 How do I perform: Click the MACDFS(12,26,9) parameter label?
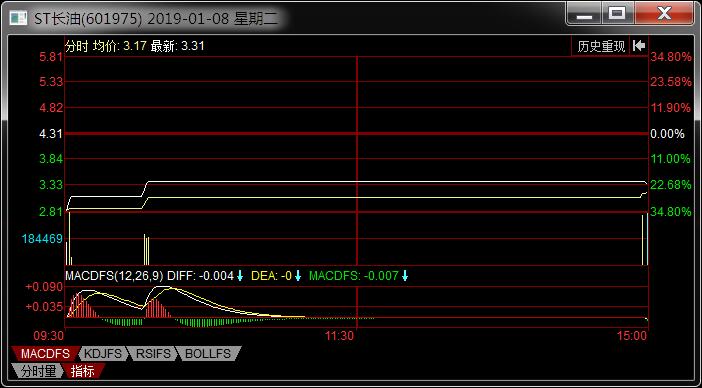click(x=114, y=276)
